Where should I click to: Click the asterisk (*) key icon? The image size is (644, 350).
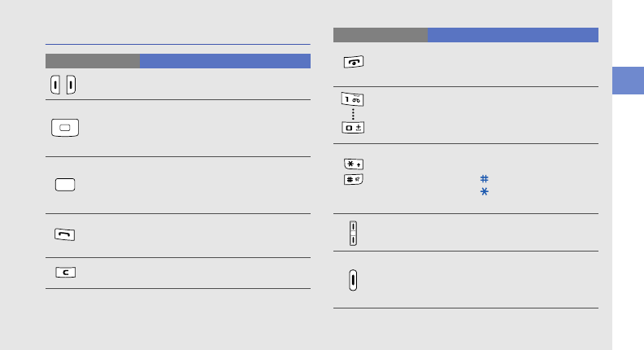coord(353,164)
